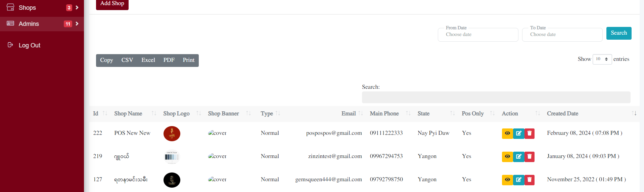644x192 pixels.
Task: Click the delete icon for shop 219
Action: tap(530, 157)
